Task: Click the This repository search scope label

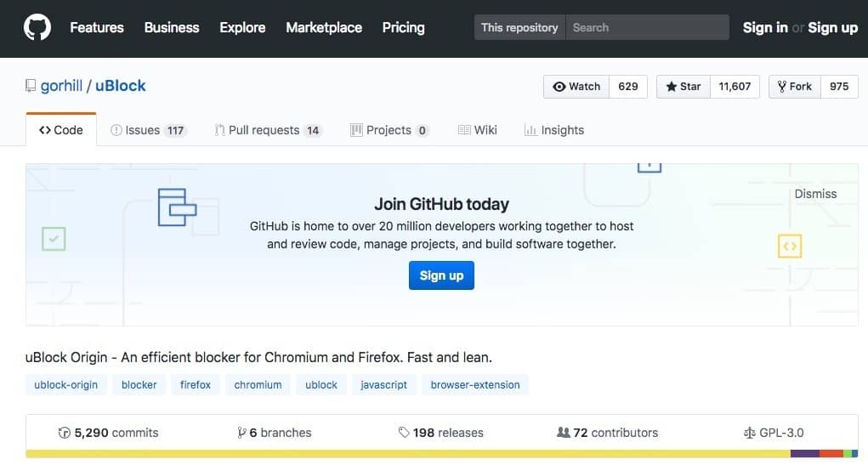Action: click(519, 28)
